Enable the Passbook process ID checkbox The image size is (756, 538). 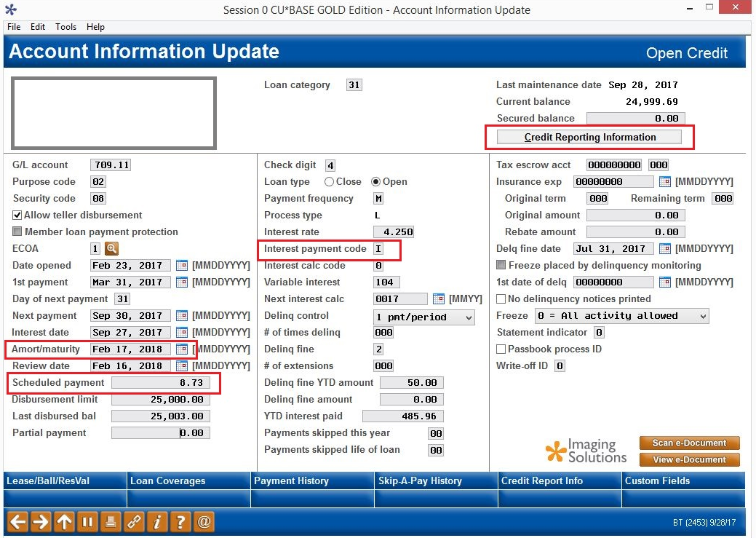pyautogui.click(x=501, y=349)
